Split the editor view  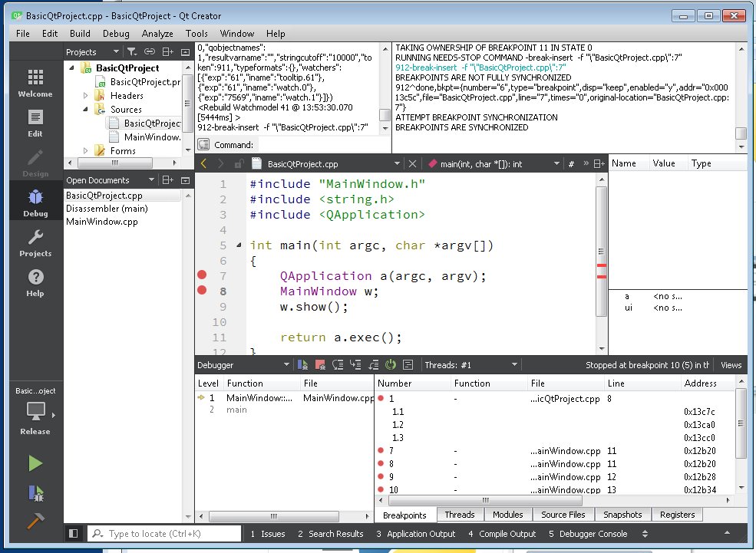[x=599, y=164]
